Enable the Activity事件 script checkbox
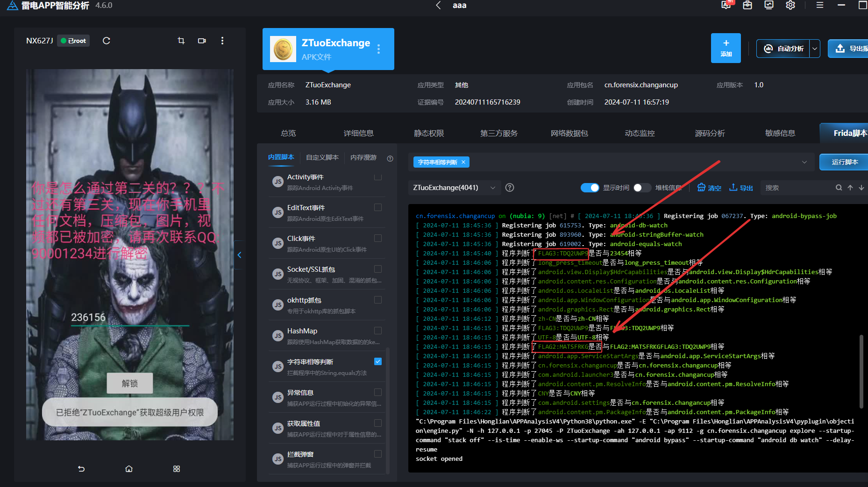The image size is (868, 487). pos(378,177)
